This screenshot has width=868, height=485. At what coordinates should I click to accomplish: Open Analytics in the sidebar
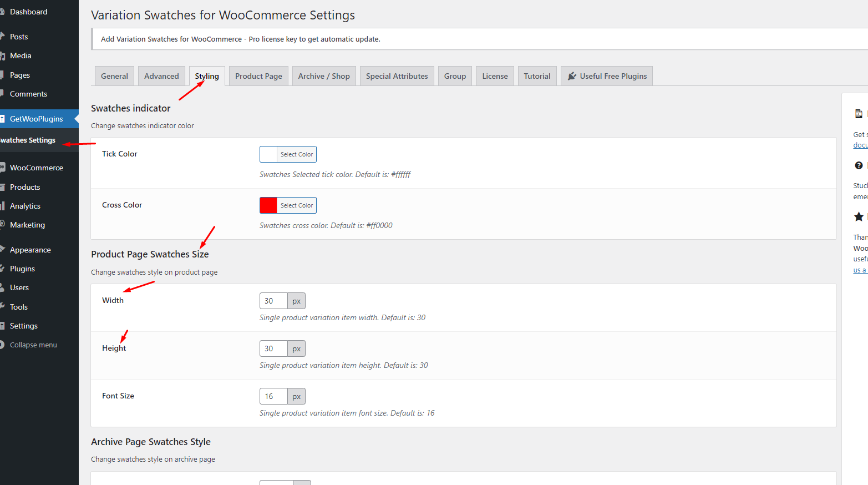click(25, 206)
